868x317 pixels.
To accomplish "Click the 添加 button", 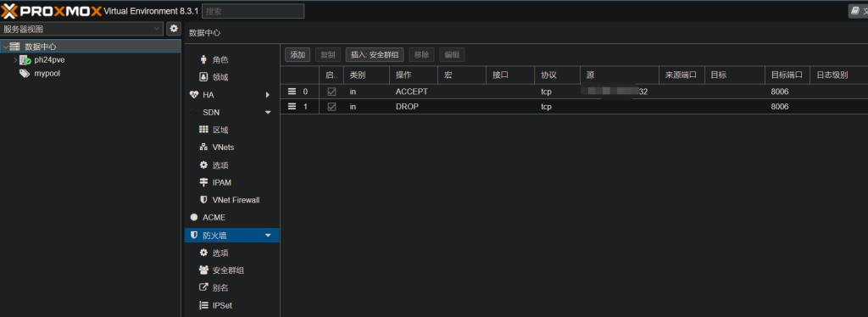I will coord(298,55).
